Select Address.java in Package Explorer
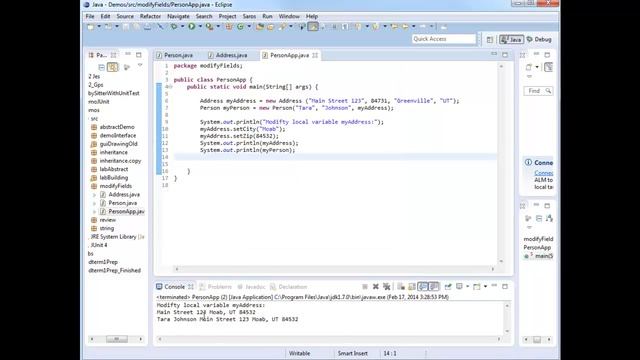This screenshot has width=640, height=360. 124,195
